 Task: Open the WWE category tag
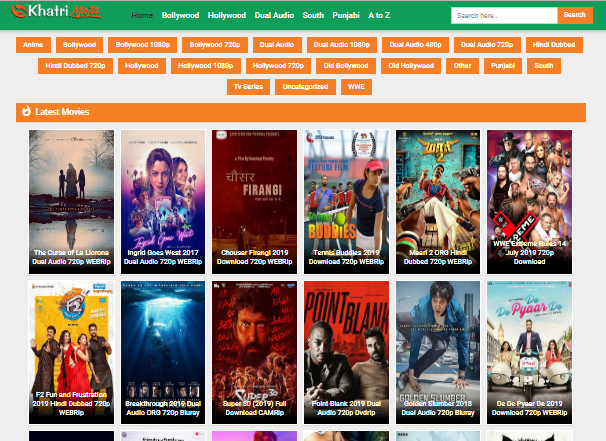point(356,87)
